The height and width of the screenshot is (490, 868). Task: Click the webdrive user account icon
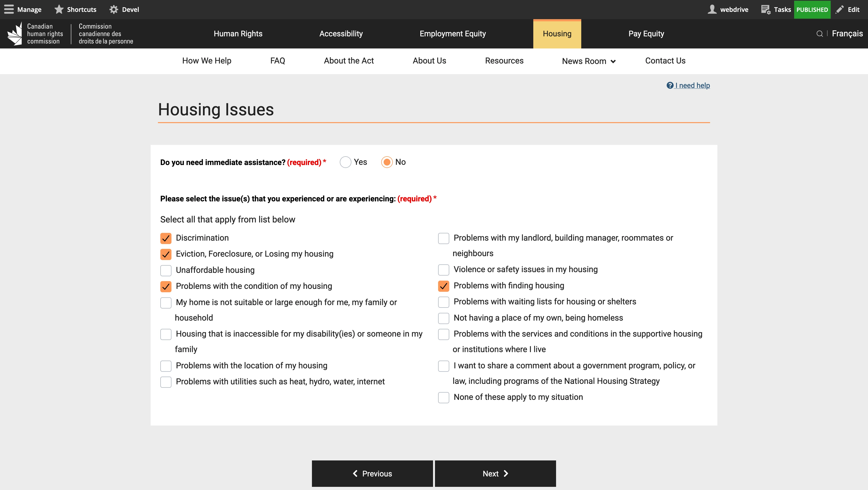click(713, 9)
